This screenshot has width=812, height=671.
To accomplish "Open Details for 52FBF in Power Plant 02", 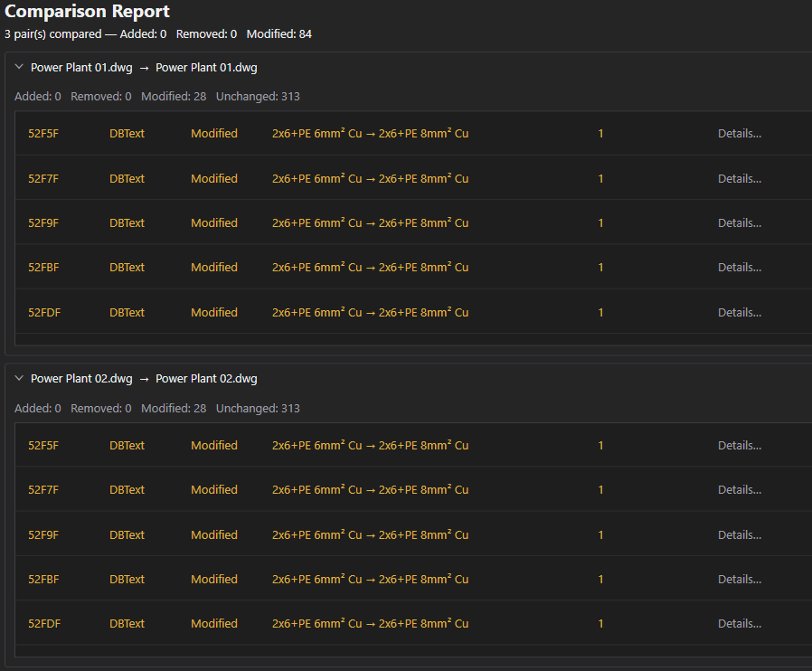I will point(740,580).
